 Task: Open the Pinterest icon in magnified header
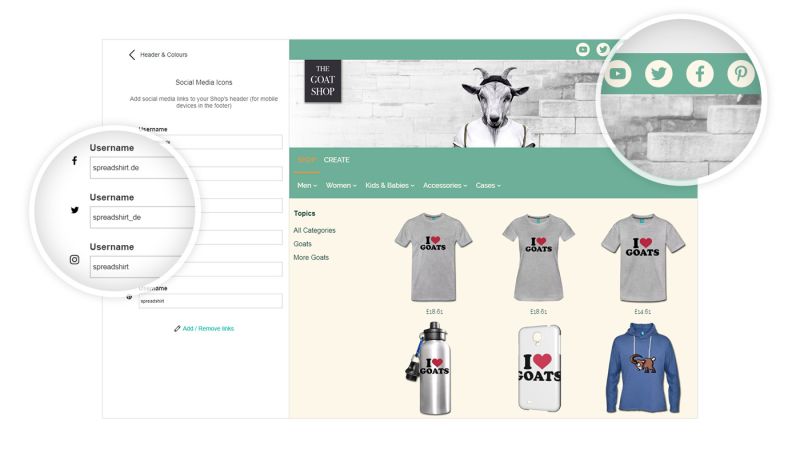point(740,74)
